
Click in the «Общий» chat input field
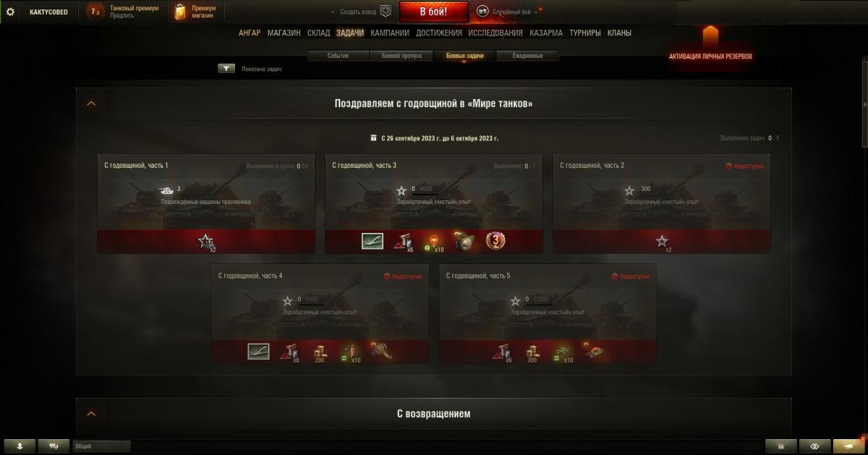[101, 446]
